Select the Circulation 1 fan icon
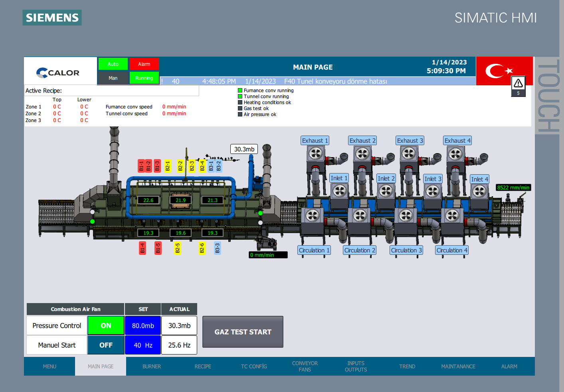This screenshot has height=392, width=564. pyautogui.click(x=313, y=216)
